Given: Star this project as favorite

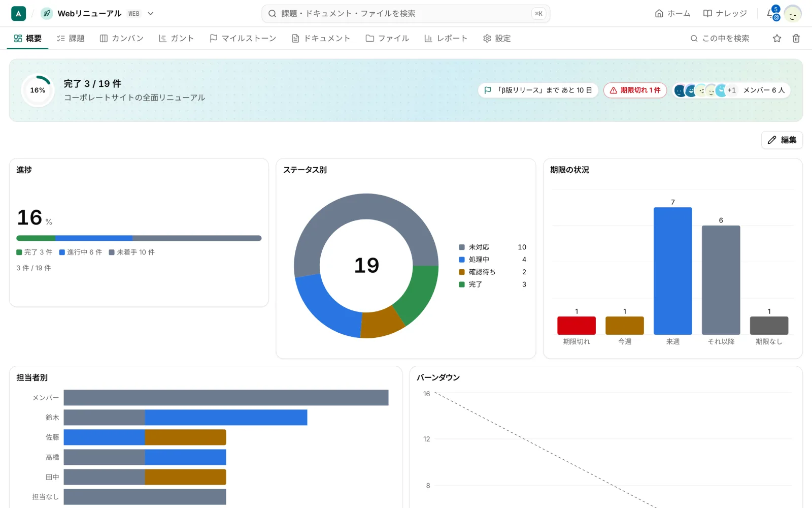Looking at the screenshot, I should [776, 38].
